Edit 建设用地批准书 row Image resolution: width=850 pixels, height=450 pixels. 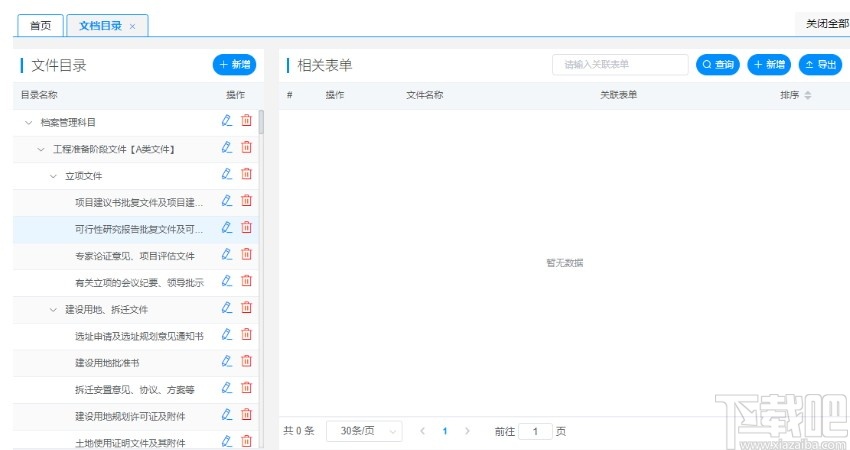(227, 361)
